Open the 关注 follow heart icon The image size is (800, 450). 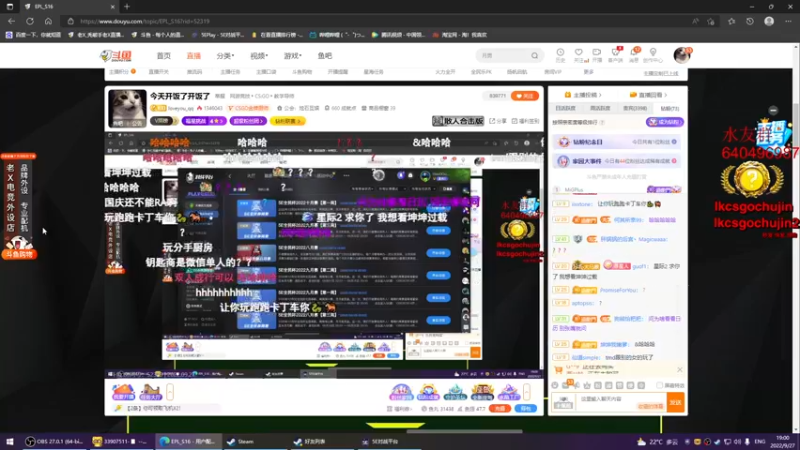(579, 55)
